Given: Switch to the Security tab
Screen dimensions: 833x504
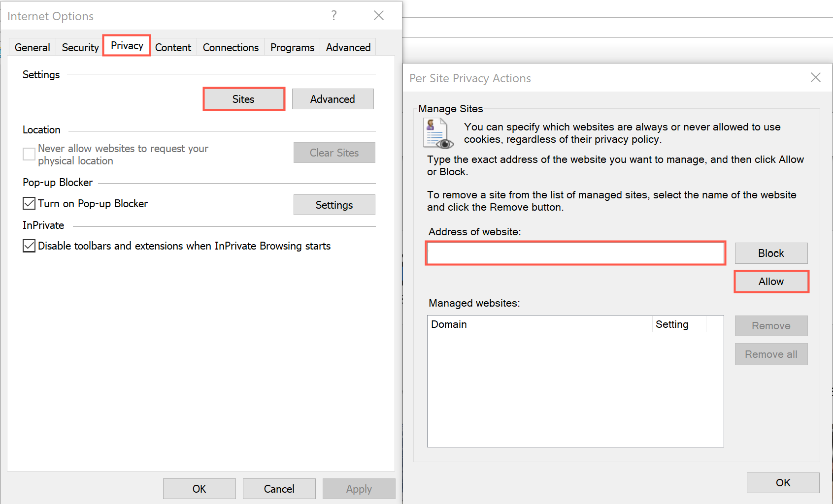Looking at the screenshot, I should (80, 47).
